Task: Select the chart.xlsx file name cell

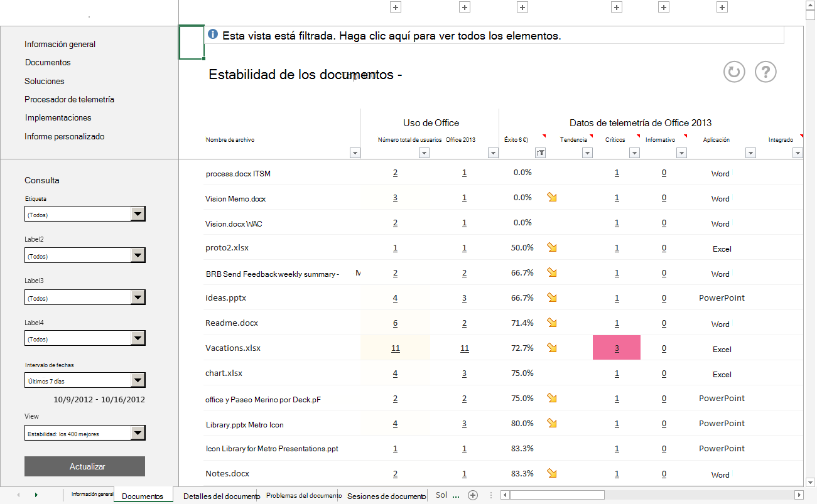Action: (x=224, y=373)
